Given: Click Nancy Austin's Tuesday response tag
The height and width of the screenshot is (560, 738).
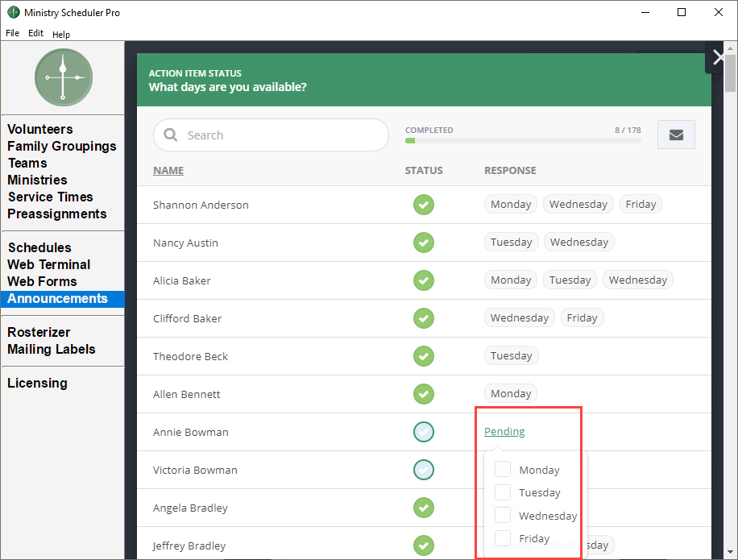Looking at the screenshot, I should coord(511,242).
